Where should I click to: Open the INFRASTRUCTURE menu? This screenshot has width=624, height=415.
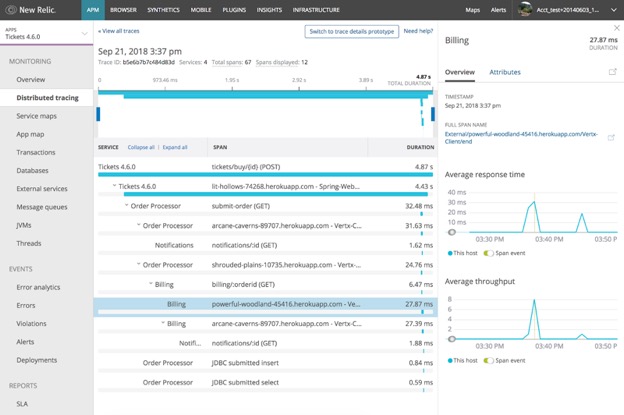point(316,10)
